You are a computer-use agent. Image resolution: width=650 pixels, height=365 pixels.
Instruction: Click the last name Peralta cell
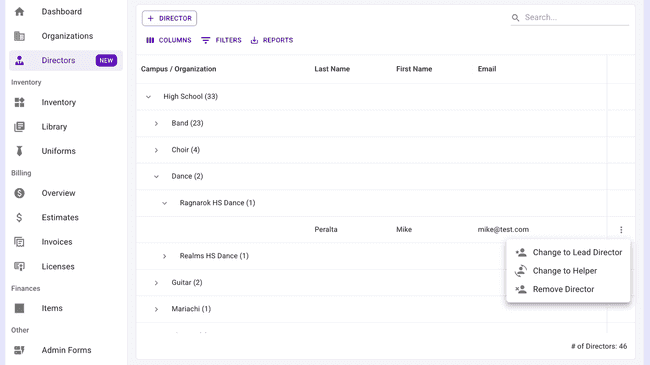(x=326, y=229)
